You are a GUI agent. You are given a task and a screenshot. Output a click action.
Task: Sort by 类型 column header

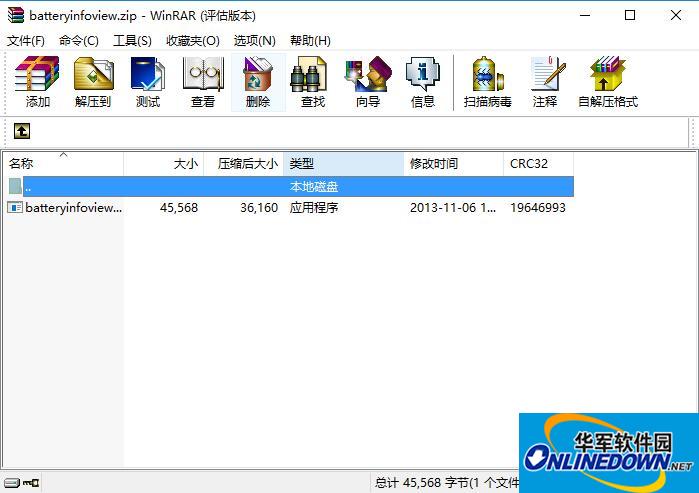tap(344, 164)
